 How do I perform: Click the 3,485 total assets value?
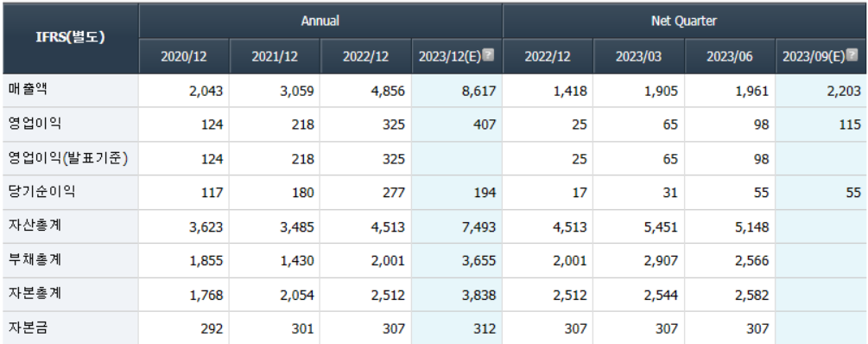pyautogui.click(x=296, y=227)
